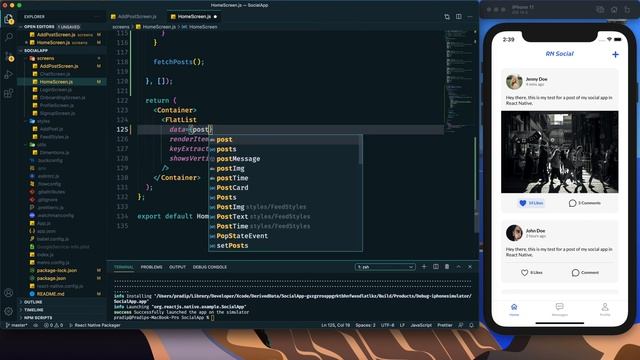640x360 pixels.
Task: Expand the Outline section
Action: coord(33,302)
